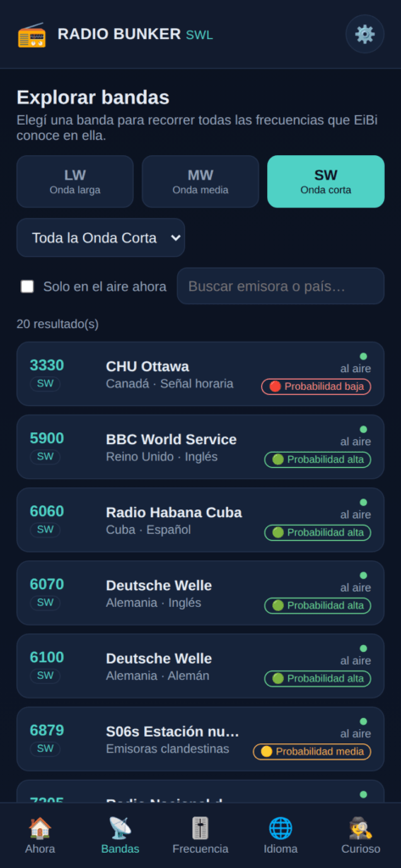
Task: Open Deutsche Welle Inglés 6070 entry
Action: tap(200, 593)
